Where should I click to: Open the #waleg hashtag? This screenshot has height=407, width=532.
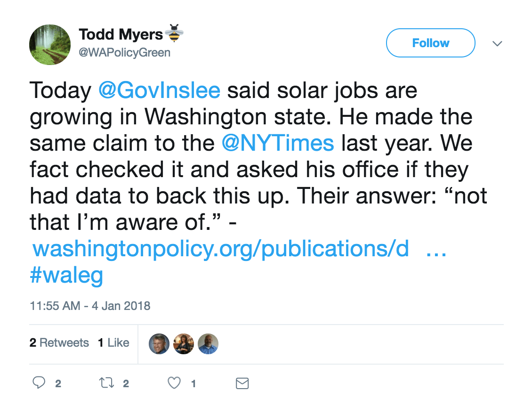click(x=66, y=275)
